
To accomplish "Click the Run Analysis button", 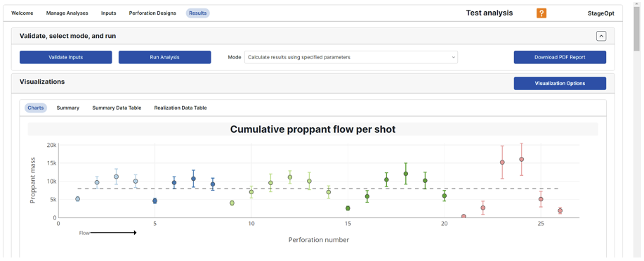I will 165,57.
